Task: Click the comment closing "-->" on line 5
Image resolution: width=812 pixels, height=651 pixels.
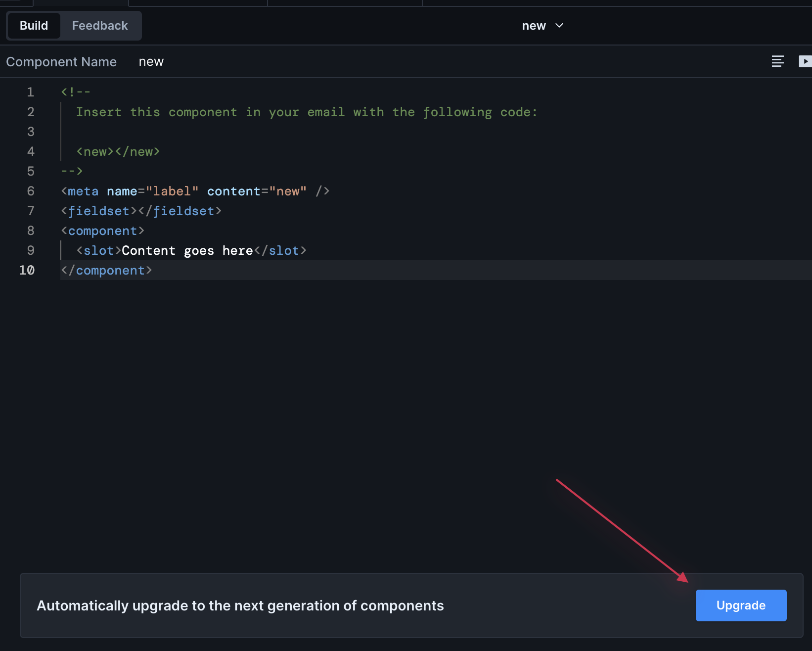Action: pyautogui.click(x=72, y=172)
